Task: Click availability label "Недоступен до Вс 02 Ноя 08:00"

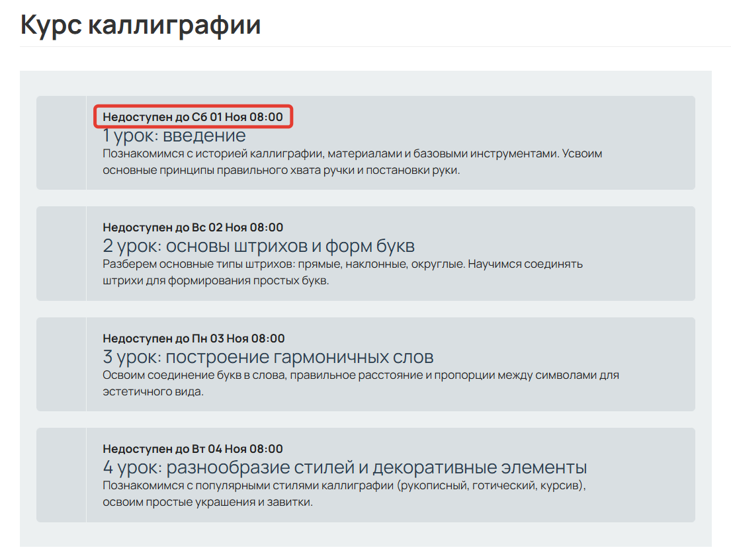Action: tap(193, 227)
